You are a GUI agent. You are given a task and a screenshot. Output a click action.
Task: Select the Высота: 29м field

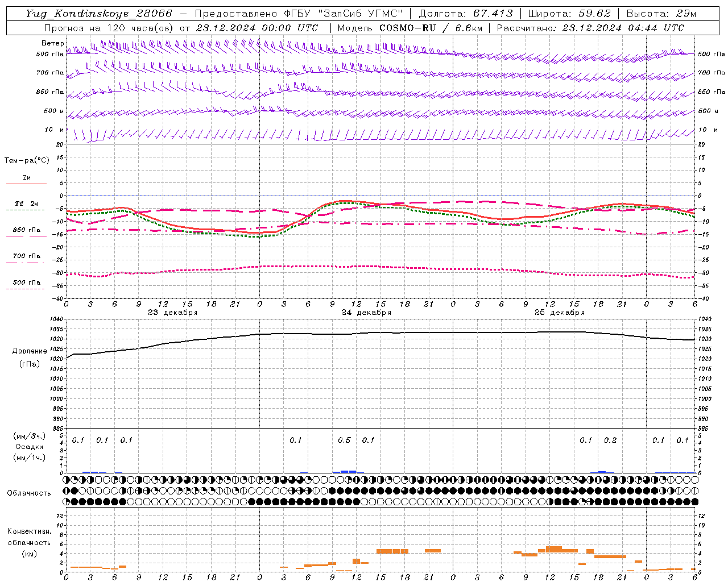tap(661, 14)
